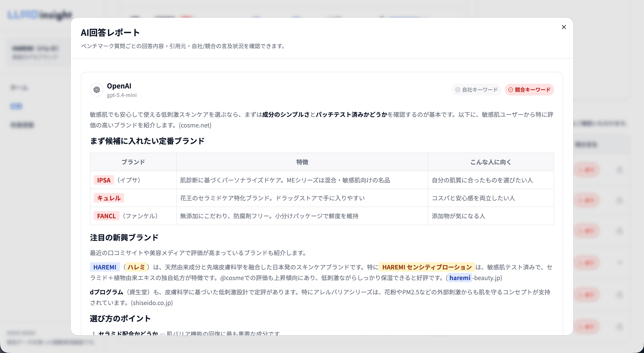Screen dimensions: 644x353
Task: Click the FANCL keyword tag
Action: (106, 216)
